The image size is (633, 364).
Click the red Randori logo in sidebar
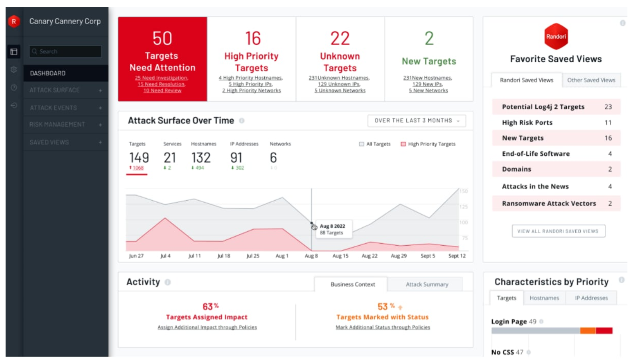click(x=14, y=22)
